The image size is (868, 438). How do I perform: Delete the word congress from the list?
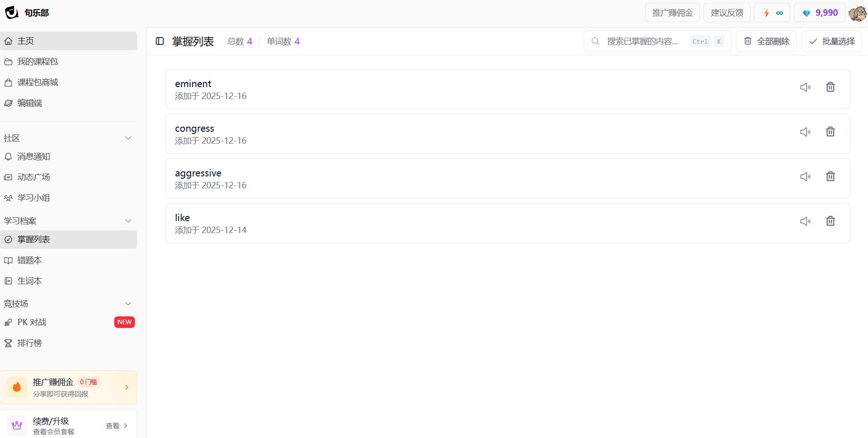(x=830, y=132)
